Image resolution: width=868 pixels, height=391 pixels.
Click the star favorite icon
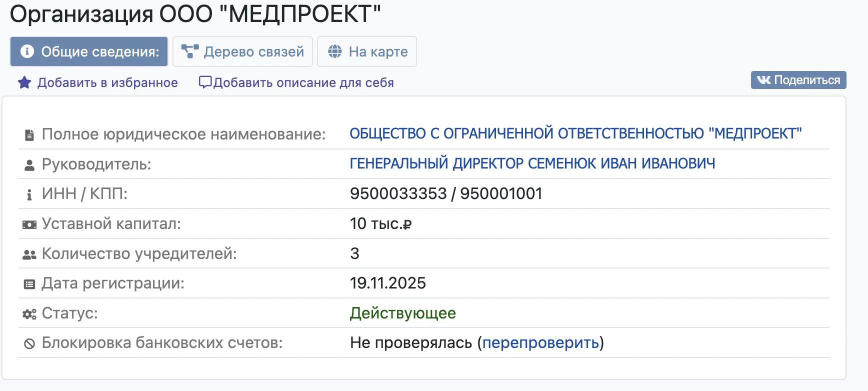[x=24, y=82]
